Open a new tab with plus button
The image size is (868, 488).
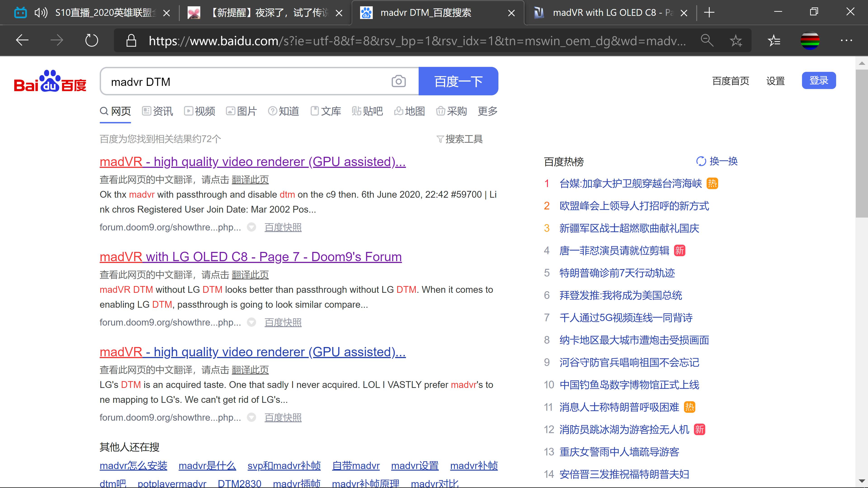pyautogui.click(x=709, y=13)
